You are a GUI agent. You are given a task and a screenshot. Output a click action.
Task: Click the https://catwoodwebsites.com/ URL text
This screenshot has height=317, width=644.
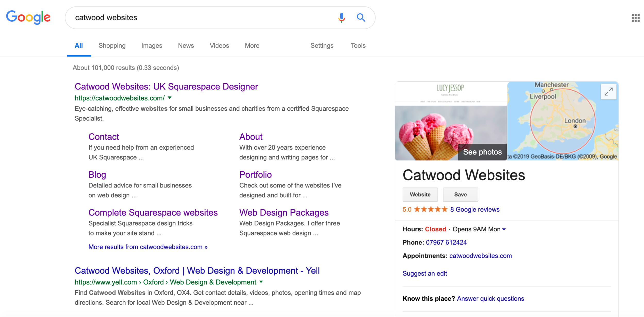[x=120, y=98]
